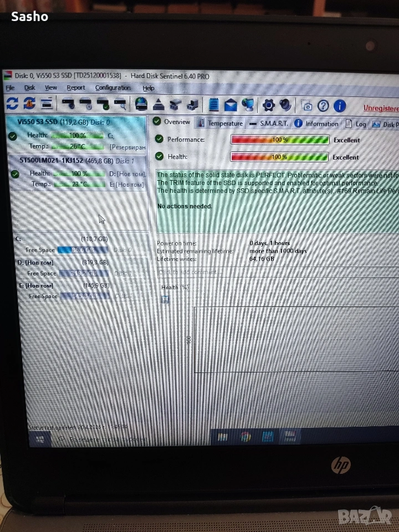Click the "0 days, 1 hours" power-on value

(269, 243)
